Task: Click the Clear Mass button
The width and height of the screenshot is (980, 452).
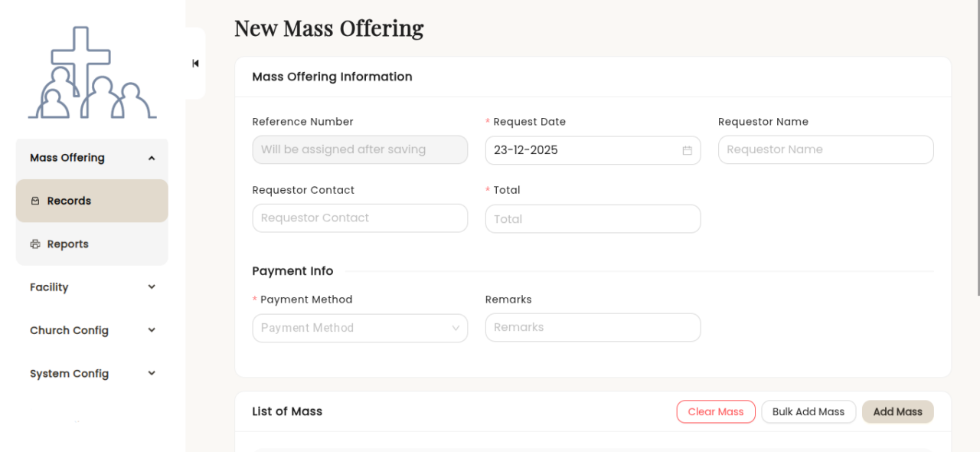Action: click(716, 412)
